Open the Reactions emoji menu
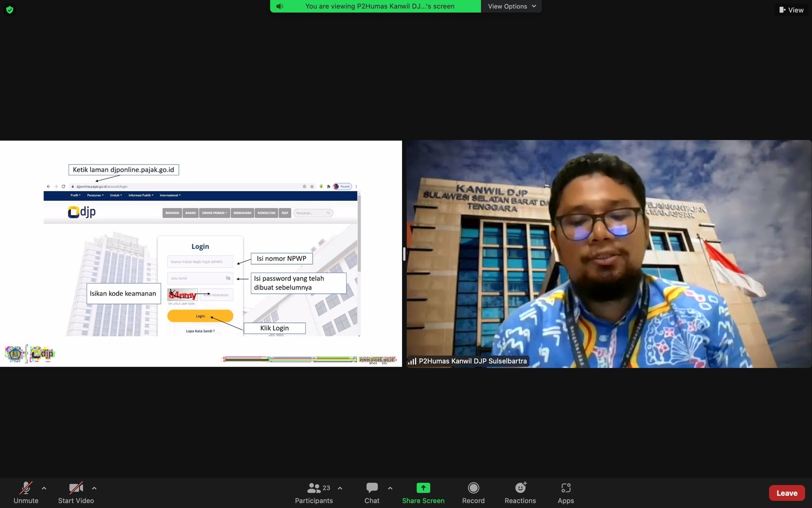 pos(520,488)
